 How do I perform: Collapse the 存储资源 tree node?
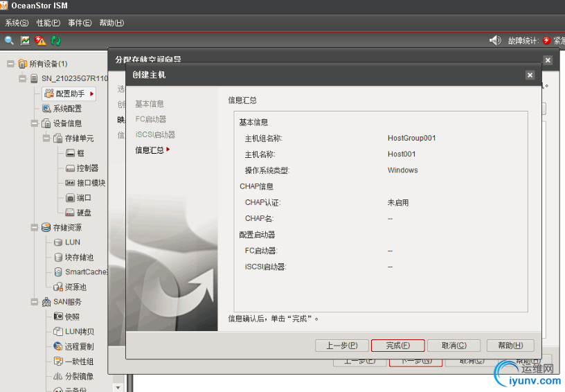coord(35,227)
